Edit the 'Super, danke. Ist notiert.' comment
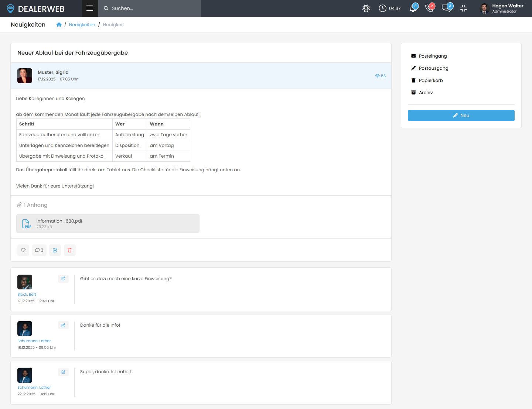 pos(63,372)
